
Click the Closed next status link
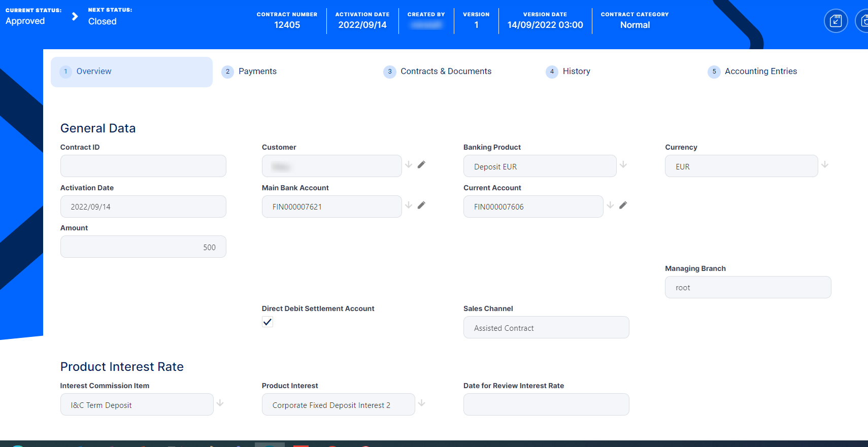(103, 21)
